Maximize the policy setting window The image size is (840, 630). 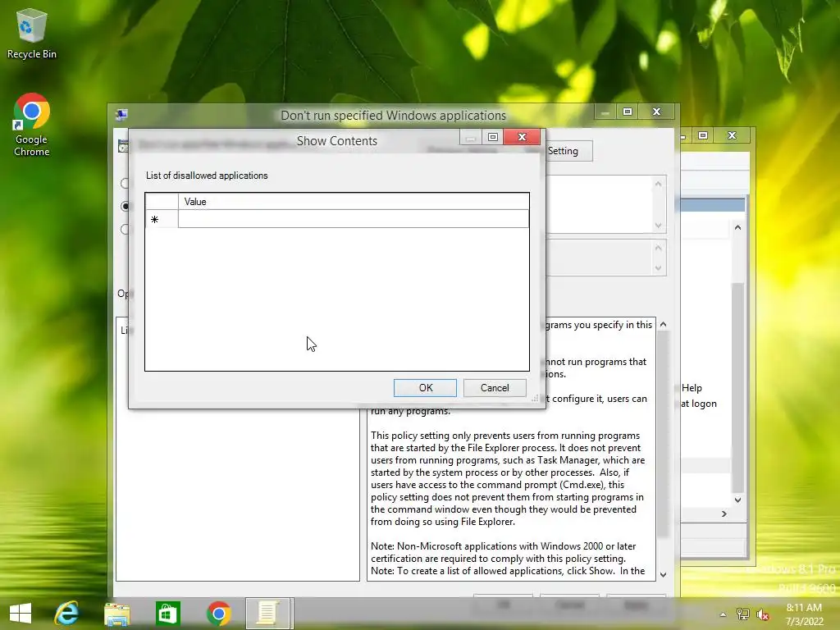(628, 112)
